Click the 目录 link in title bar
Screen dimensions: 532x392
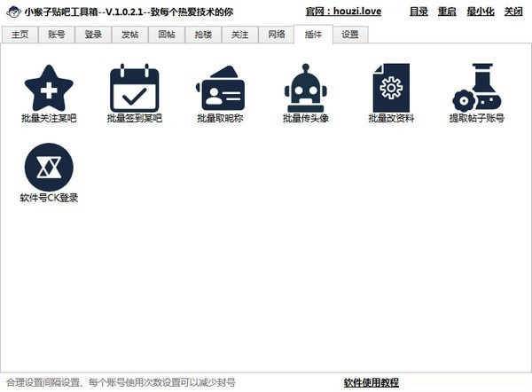coord(419,12)
